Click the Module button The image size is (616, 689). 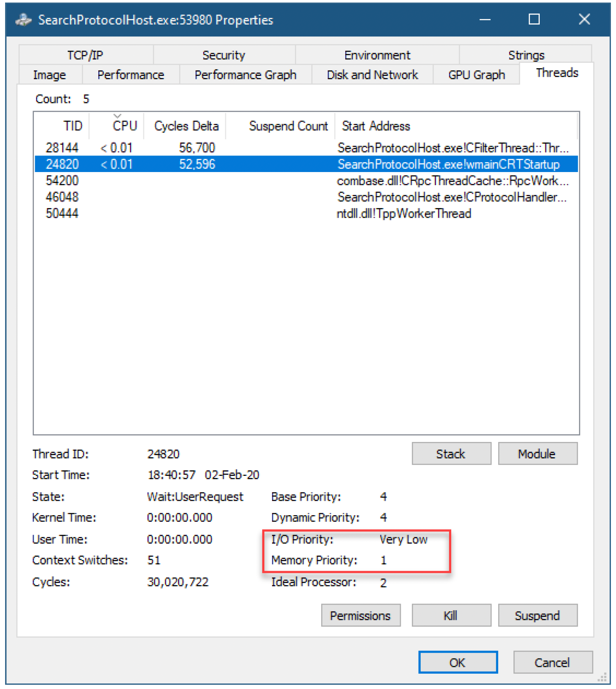point(537,454)
